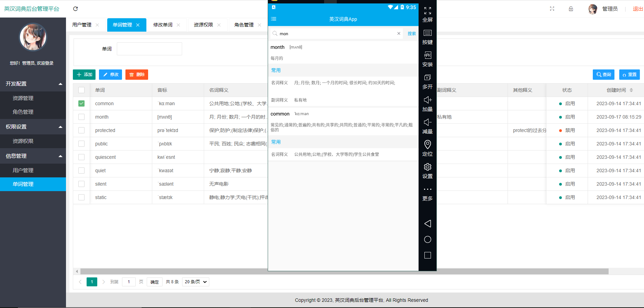Click the 查询 search button
Viewport: 644px width, 308px height.
(603, 75)
